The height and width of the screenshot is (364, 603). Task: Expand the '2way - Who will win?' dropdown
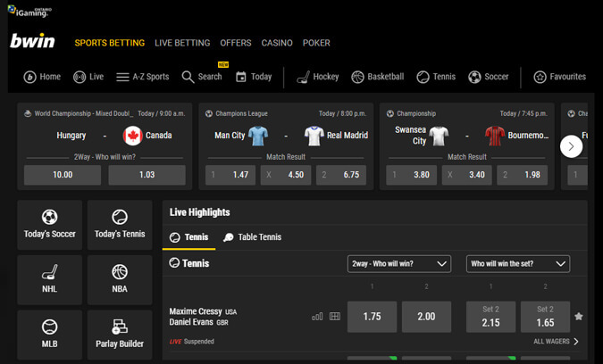399,264
